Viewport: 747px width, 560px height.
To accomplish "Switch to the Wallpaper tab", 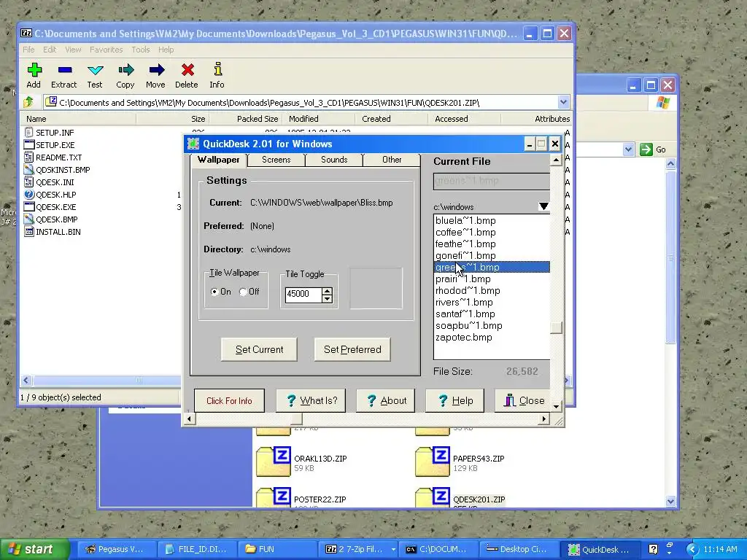I will click(219, 160).
